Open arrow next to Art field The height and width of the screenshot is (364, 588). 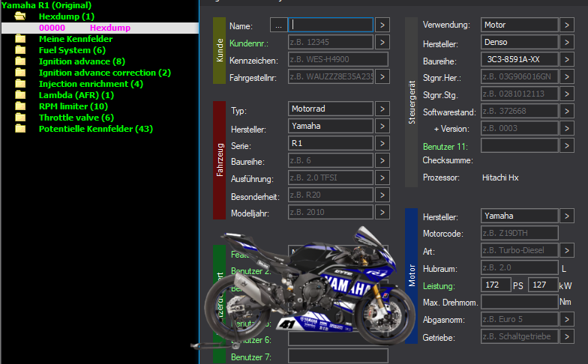click(x=567, y=250)
